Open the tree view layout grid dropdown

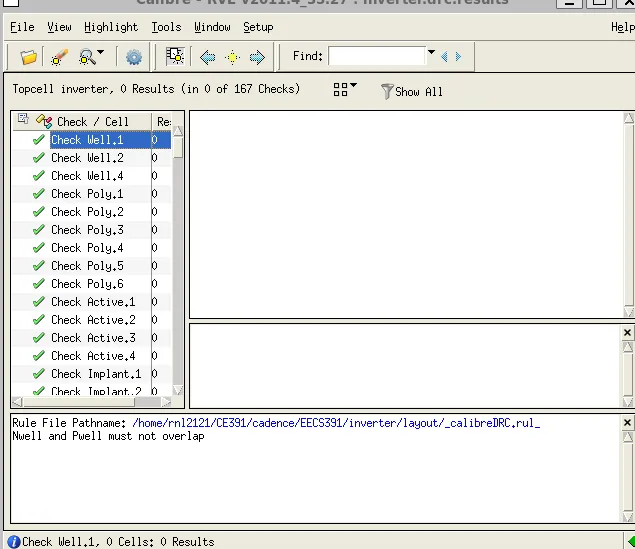coord(345,89)
